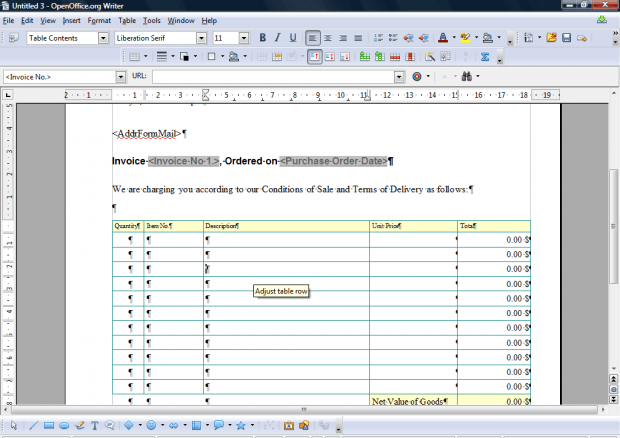The width and height of the screenshot is (620, 438).
Task: Open the Format menu
Action: [99, 21]
